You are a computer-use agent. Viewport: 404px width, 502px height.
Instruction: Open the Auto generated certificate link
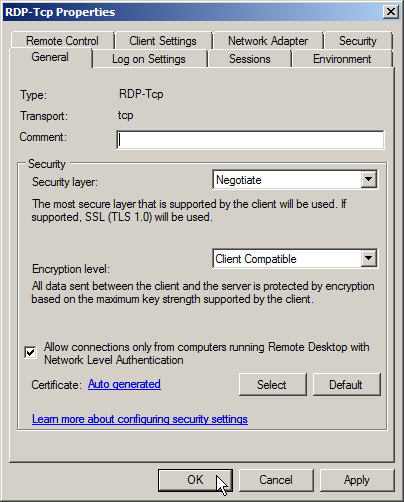(124, 384)
